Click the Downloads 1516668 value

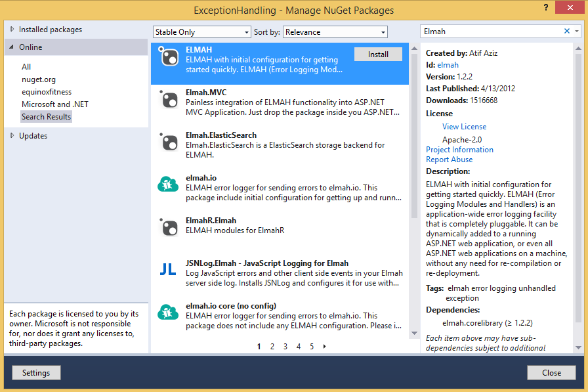tap(484, 100)
